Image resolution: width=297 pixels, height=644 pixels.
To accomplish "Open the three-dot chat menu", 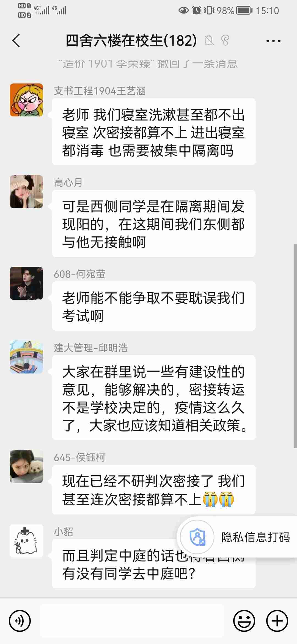I will point(273,41).
